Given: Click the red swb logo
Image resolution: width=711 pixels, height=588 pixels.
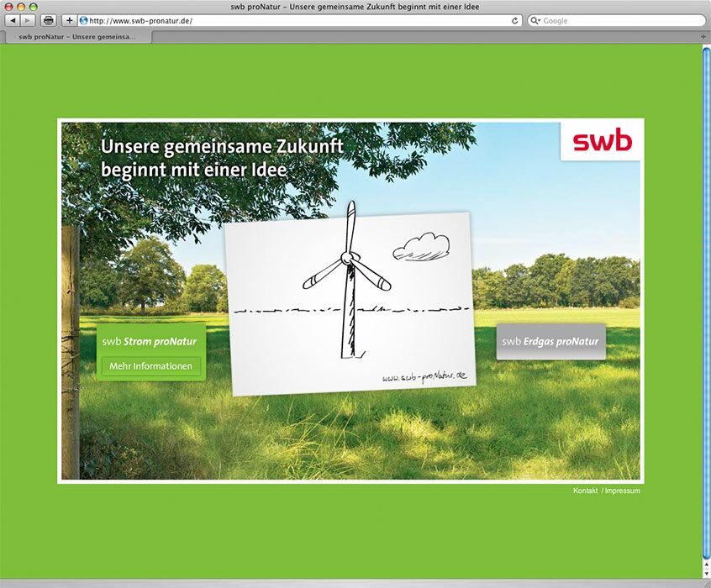Looking at the screenshot, I should [603, 141].
